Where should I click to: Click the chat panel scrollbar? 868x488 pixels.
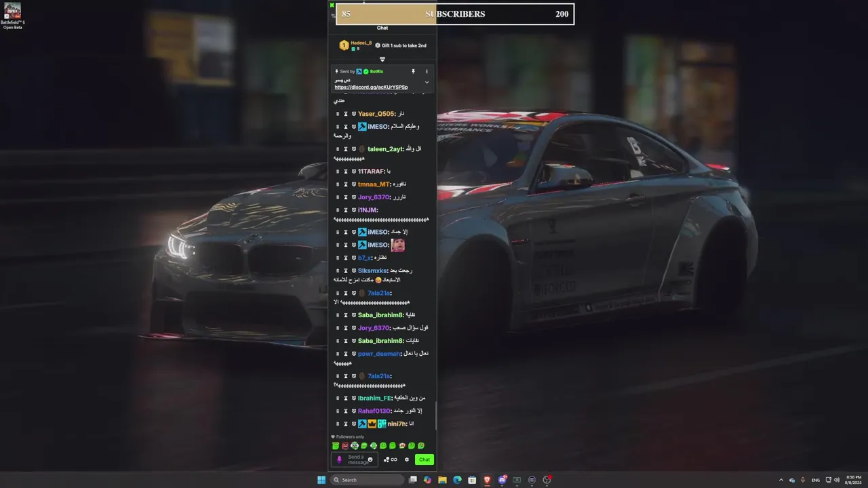(x=435, y=415)
